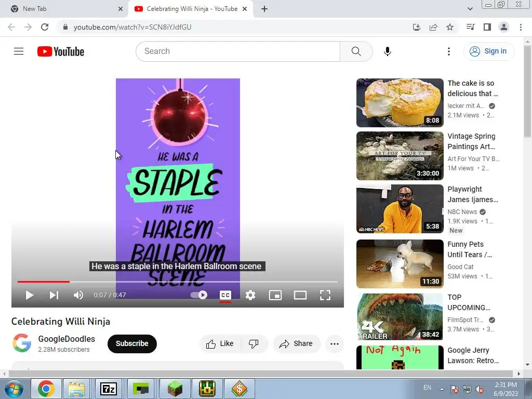
Task: Activate miniplayer mode
Action: coord(275,295)
